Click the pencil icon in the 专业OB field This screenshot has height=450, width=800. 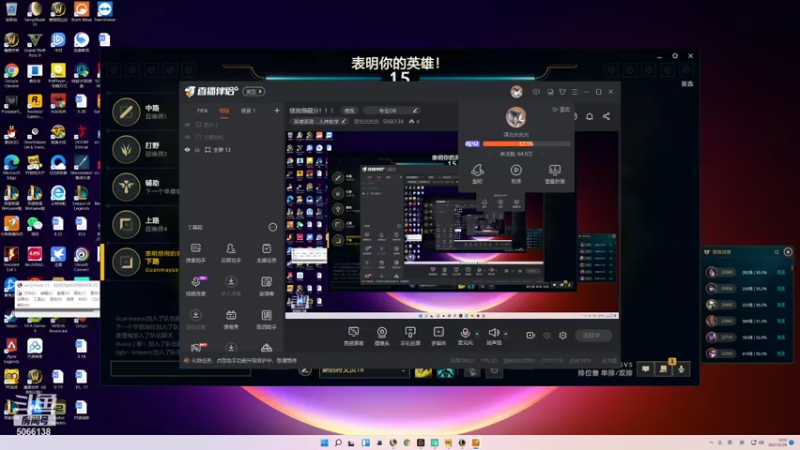click(x=415, y=111)
